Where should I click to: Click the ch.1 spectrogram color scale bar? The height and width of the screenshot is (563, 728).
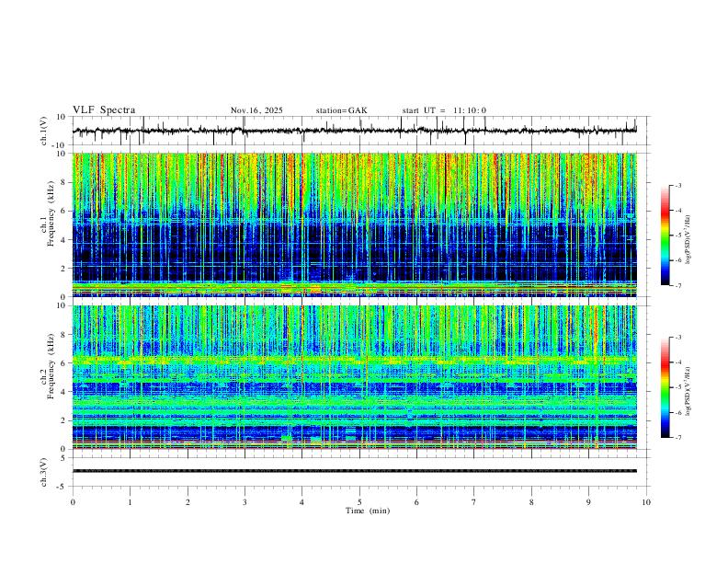(665, 236)
